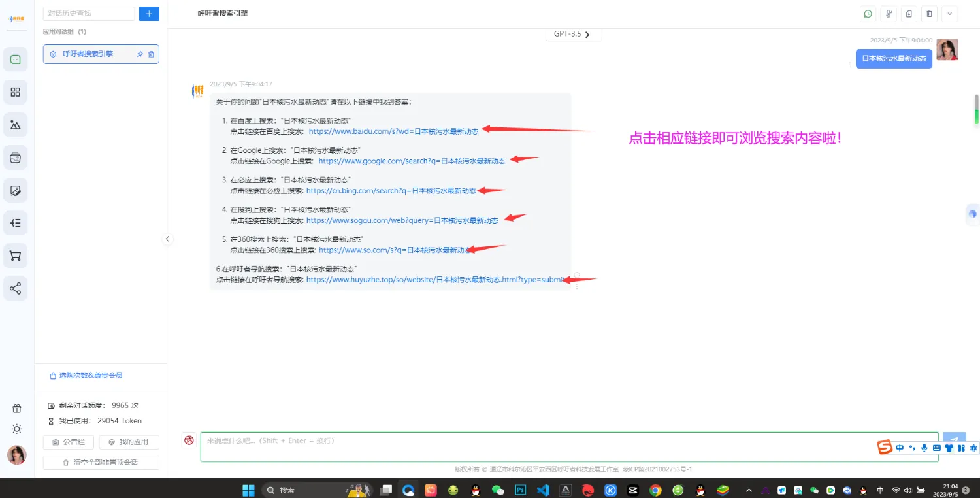The image size is (980, 498).
Task: Expand the GPT-3.5 model selector
Action: [573, 35]
